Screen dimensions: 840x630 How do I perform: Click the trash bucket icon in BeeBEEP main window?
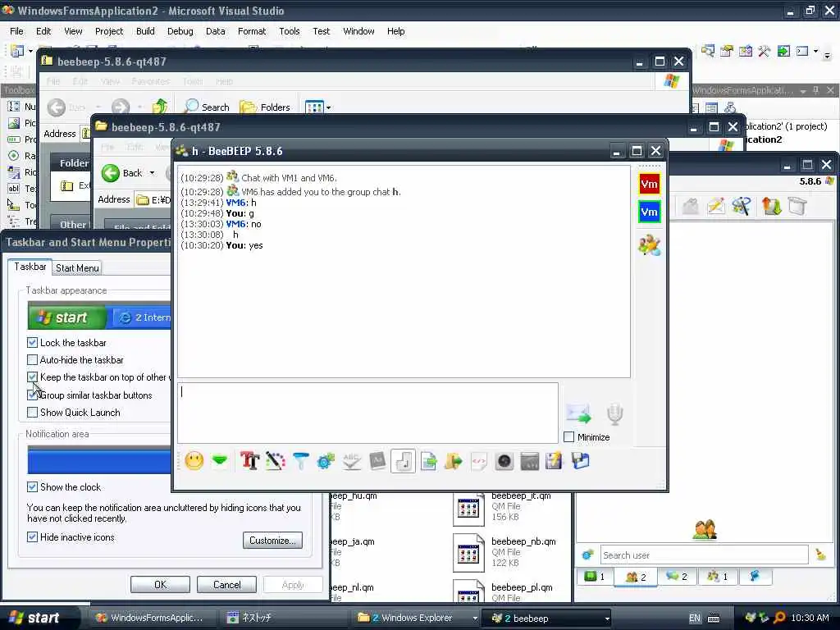pos(797,206)
